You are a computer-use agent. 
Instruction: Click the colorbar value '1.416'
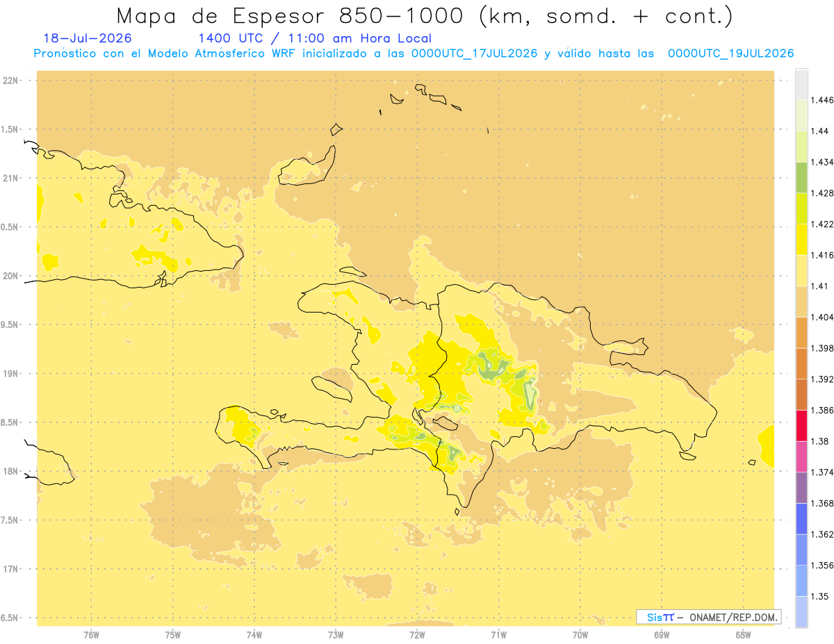[822, 255]
